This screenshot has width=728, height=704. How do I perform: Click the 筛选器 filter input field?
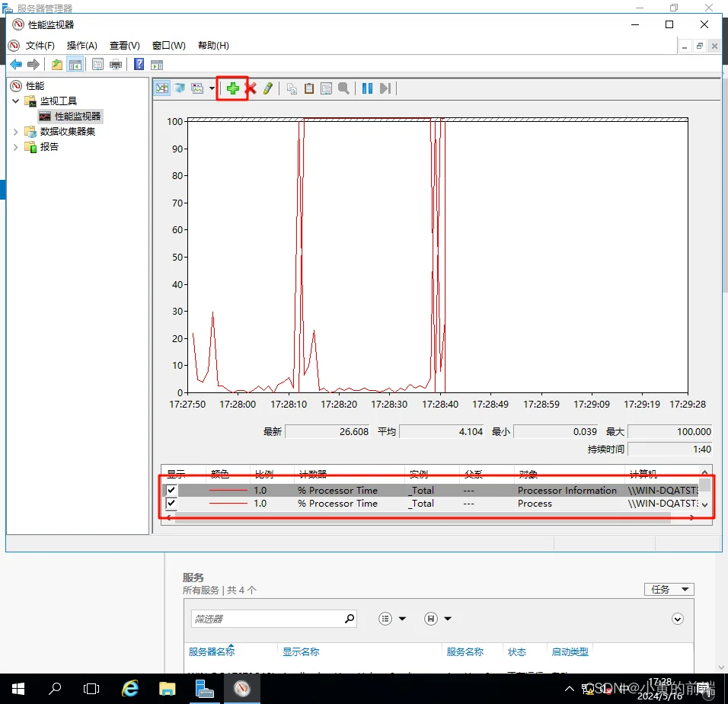[265, 619]
